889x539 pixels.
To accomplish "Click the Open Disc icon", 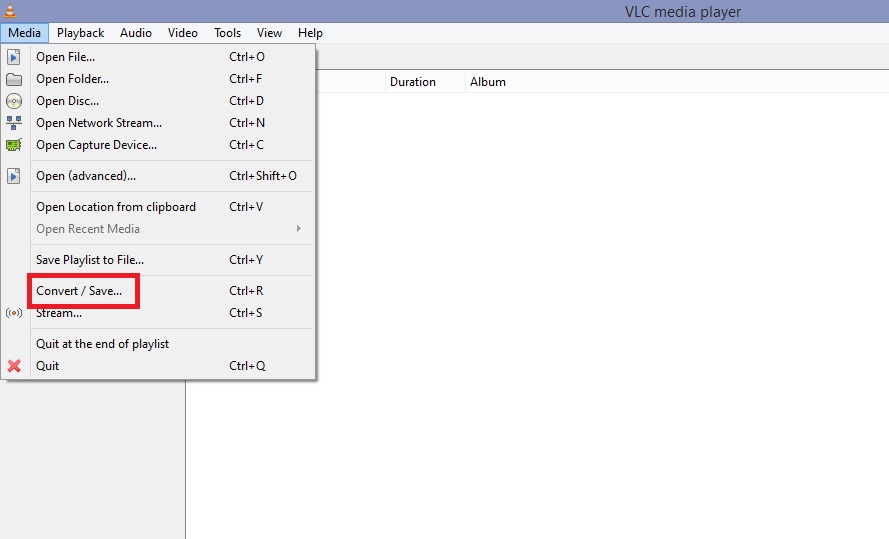I will point(14,101).
